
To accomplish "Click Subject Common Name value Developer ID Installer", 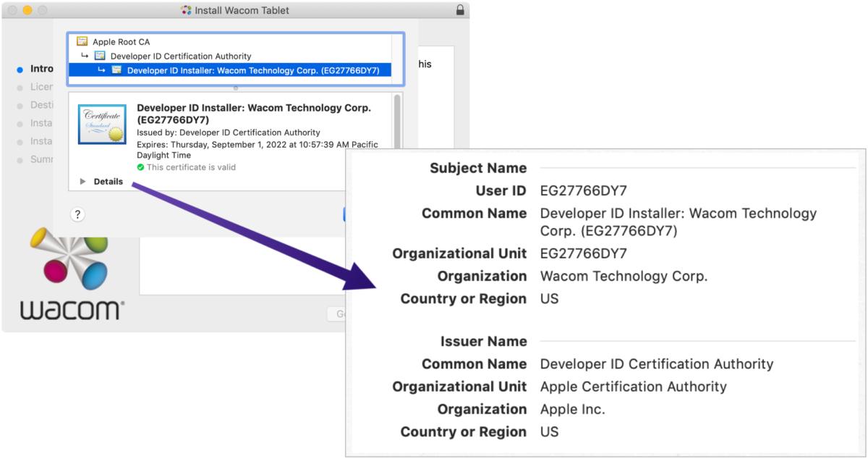I will [x=678, y=222].
